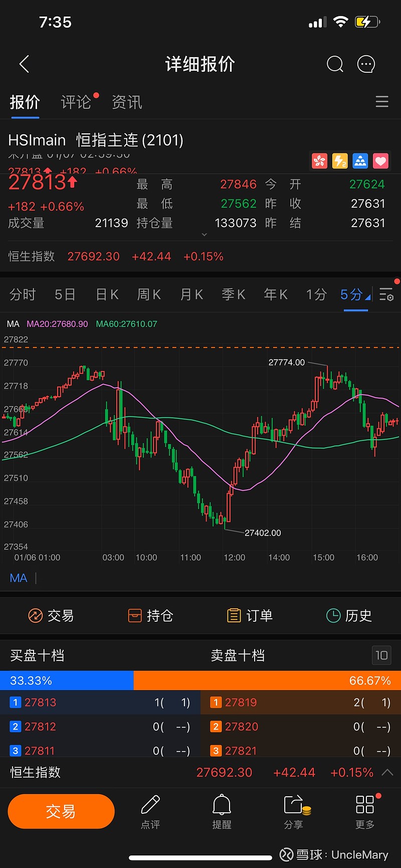Open 持仓 positions shortcut
401x868 pixels.
[x=150, y=615]
